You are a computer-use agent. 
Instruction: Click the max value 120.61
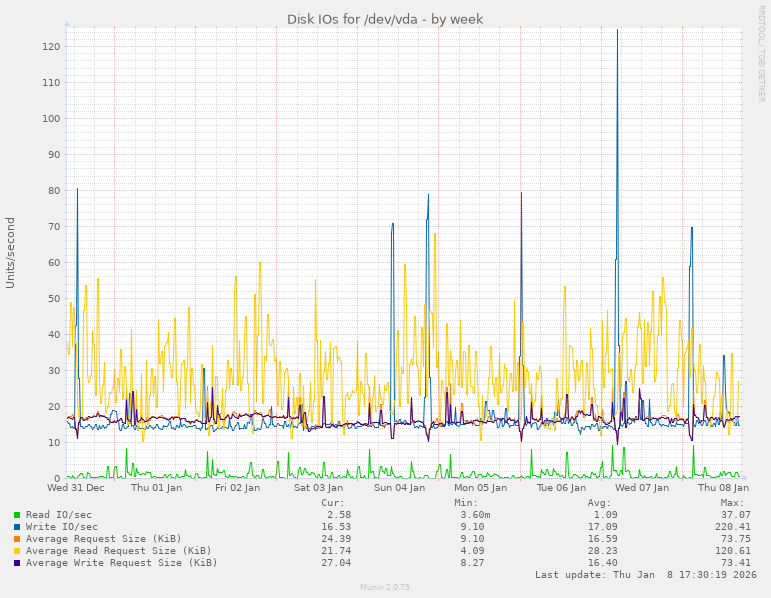tap(733, 551)
